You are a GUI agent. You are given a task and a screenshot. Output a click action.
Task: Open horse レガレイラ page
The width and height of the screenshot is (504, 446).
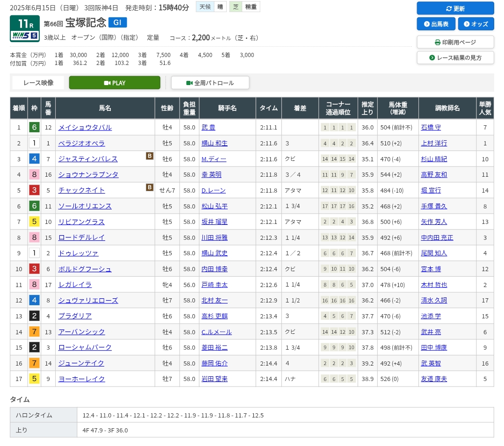click(x=75, y=285)
